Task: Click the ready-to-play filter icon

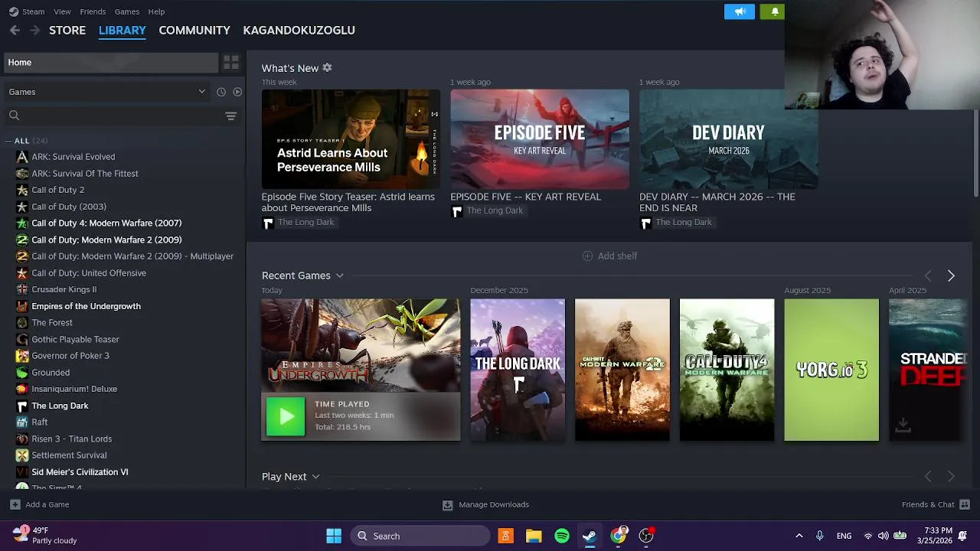Action: [237, 92]
